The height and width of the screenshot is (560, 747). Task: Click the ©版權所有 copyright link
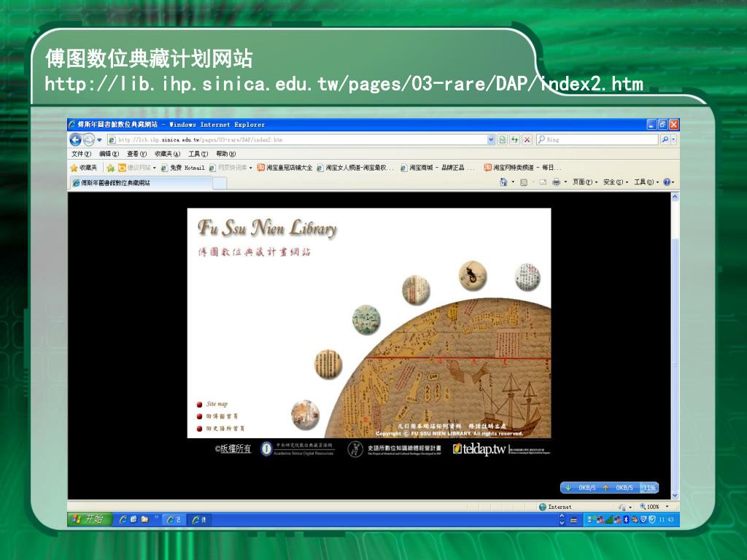(233, 448)
